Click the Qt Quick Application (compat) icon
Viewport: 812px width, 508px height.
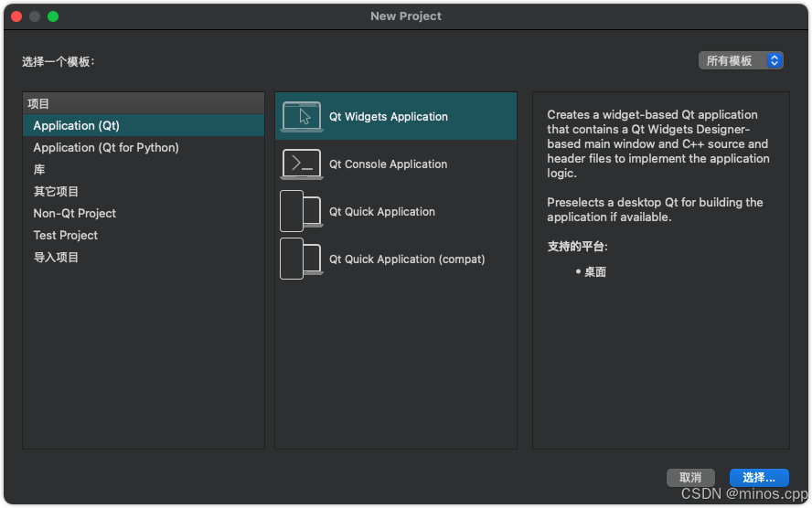click(x=301, y=259)
